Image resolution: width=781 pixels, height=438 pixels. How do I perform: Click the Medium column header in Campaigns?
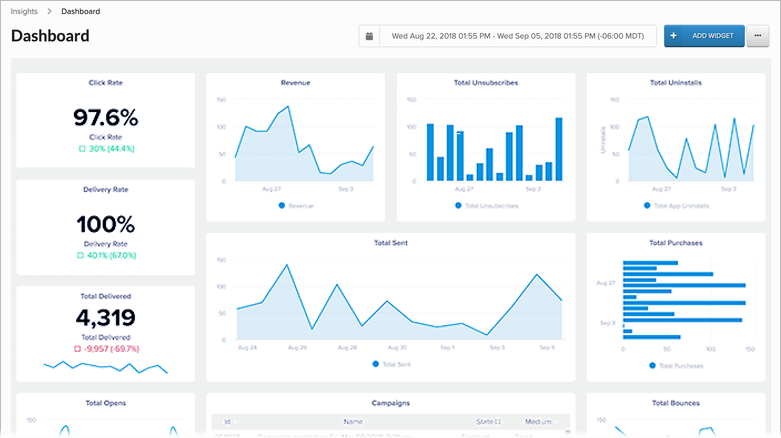coord(538,422)
